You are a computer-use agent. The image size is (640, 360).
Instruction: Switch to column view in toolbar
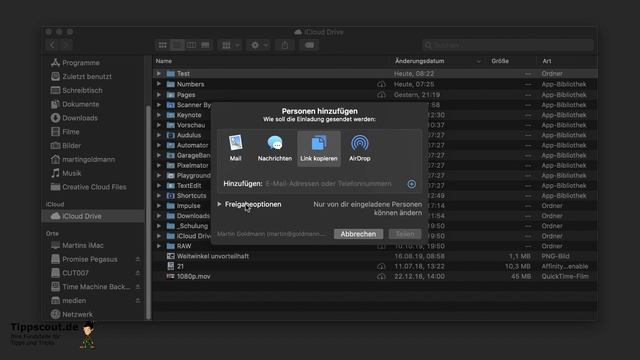(x=191, y=45)
